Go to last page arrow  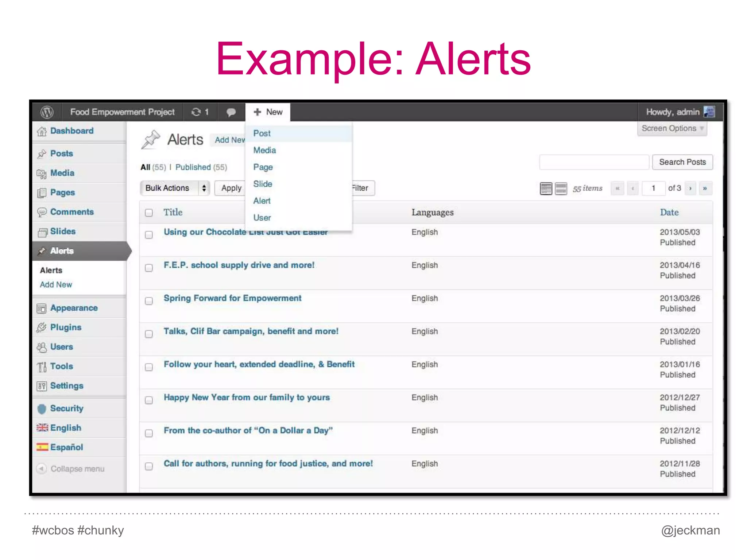click(x=705, y=188)
